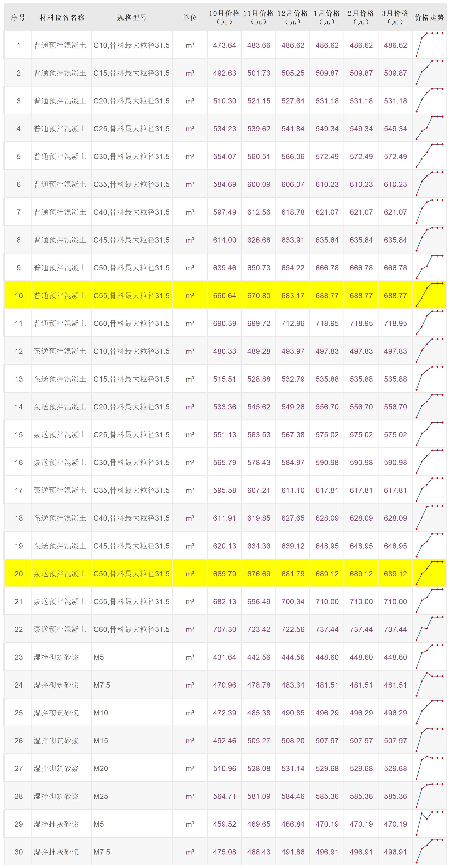This screenshot has height=868, width=450.
Task: Select the value 549.34 in row 4's 3月 column
Action: [395, 129]
